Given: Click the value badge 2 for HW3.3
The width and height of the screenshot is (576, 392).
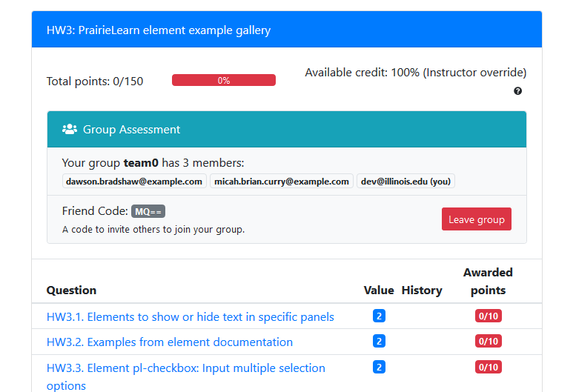Looking at the screenshot, I should [379, 367].
